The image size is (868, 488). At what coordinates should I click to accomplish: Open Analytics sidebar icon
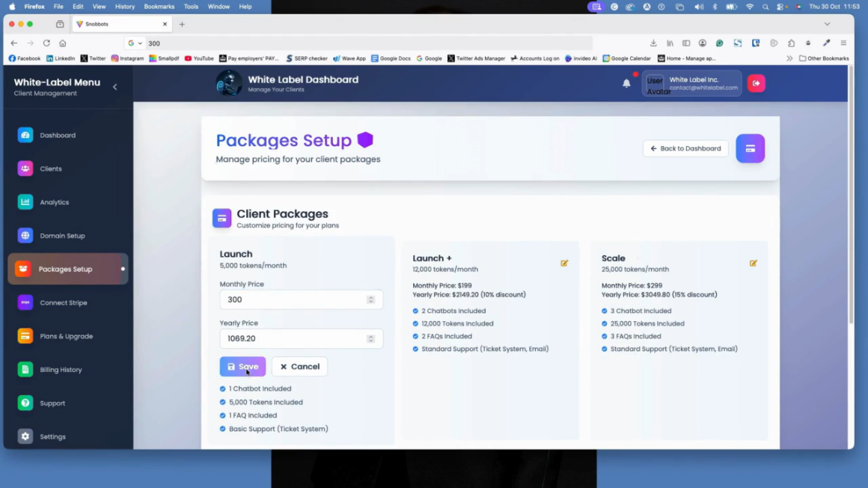point(25,202)
